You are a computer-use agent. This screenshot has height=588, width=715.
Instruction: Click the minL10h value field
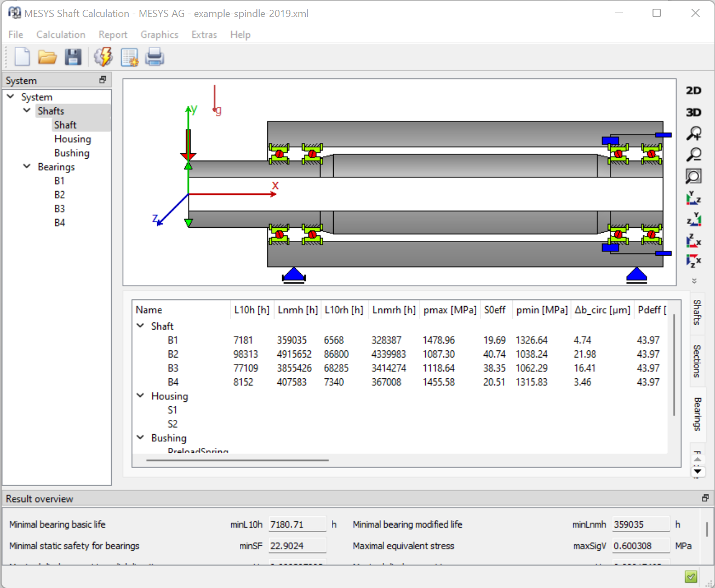(297, 524)
